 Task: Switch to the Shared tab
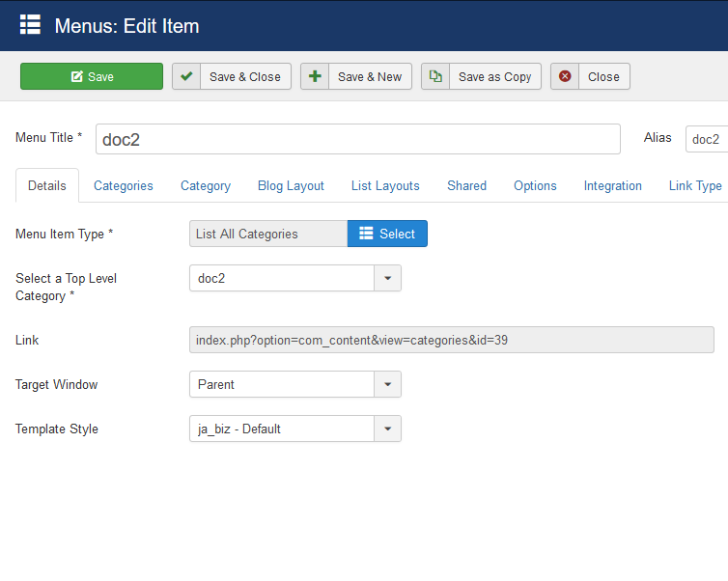pos(466,185)
